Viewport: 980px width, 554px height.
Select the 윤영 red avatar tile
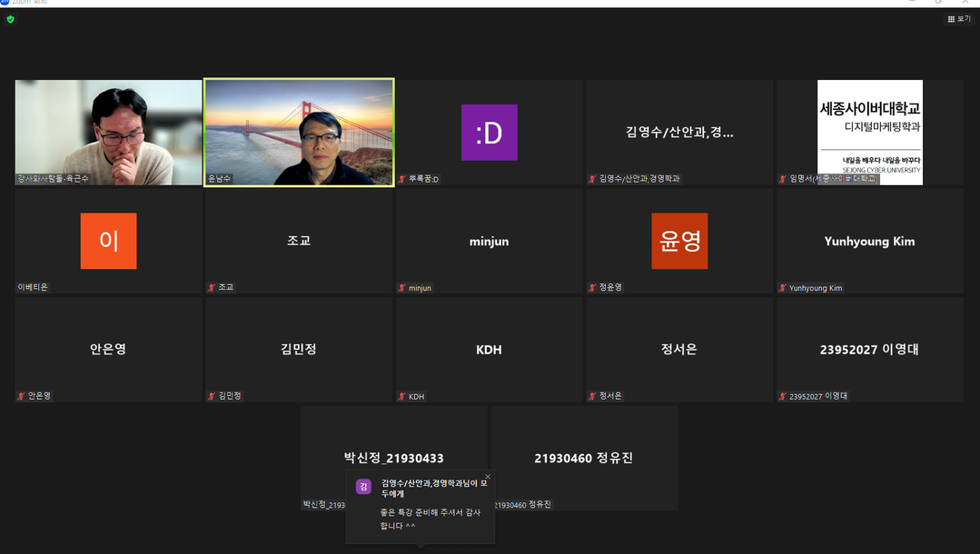click(678, 241)
